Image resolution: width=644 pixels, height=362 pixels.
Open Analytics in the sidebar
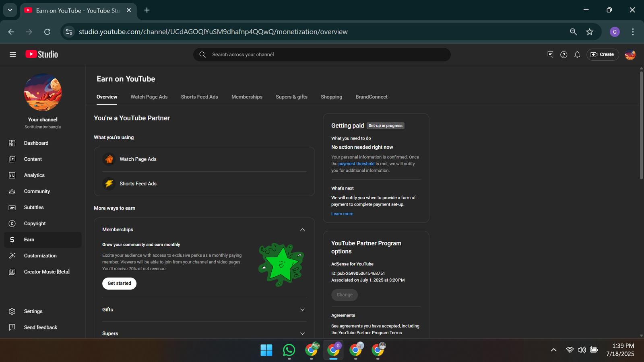tap(43, 175)
